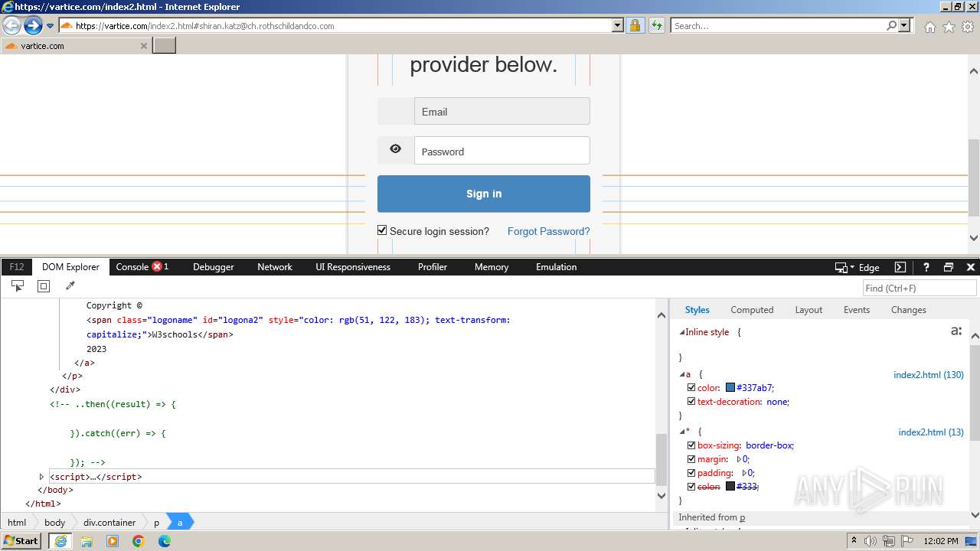The width and height of the screenshot is (980, 551).
Task: Click the Windows Start button
Action: (x=21, y=541)
